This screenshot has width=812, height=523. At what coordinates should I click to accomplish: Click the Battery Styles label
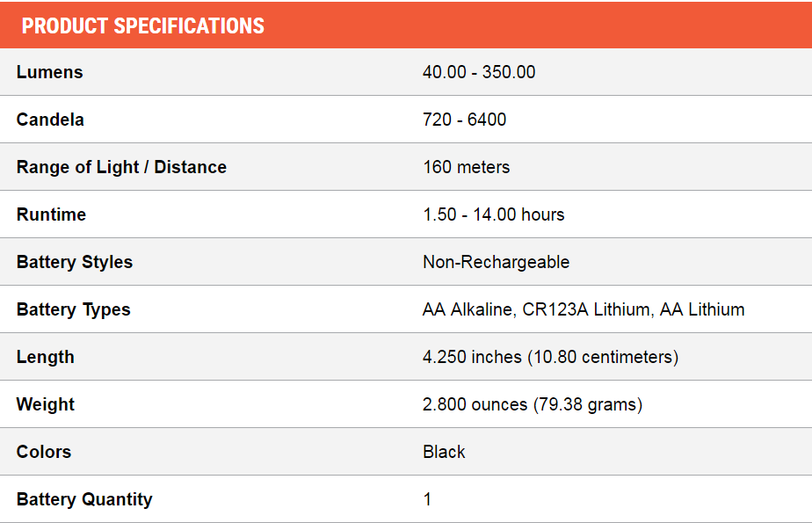[75, 262]
